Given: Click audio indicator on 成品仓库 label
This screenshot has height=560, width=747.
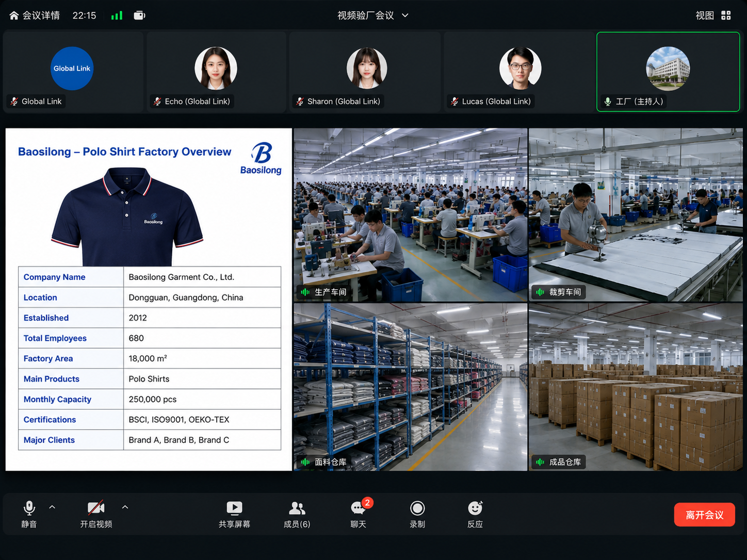Looking at the screenshot, I should tap(540, 462).
